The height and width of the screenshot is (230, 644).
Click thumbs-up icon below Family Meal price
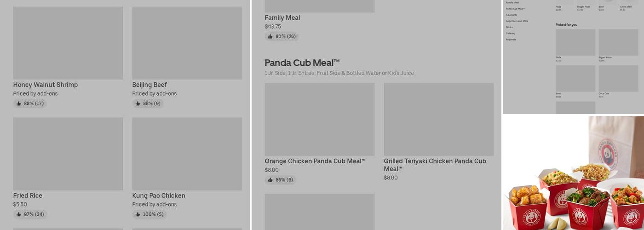pos(270,36)
